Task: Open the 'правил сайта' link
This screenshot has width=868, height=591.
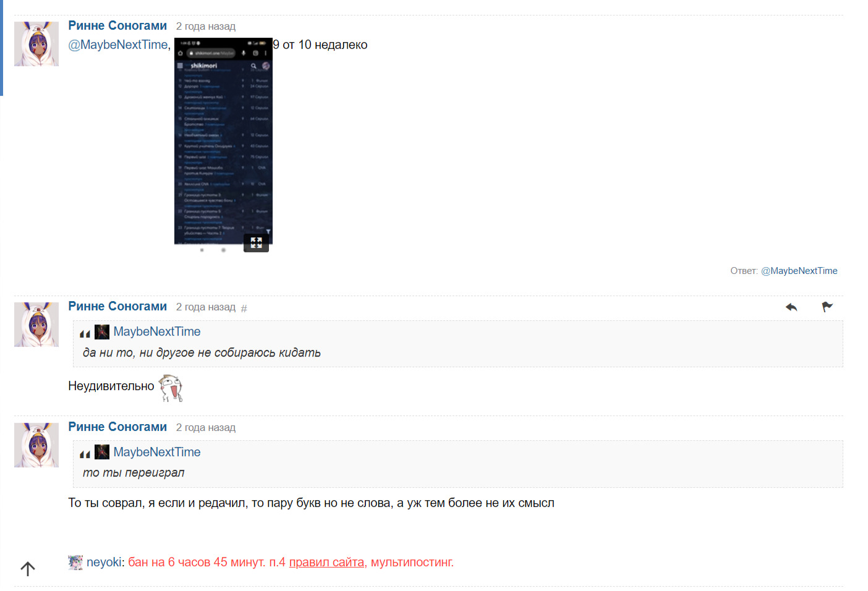Action: 326,563
